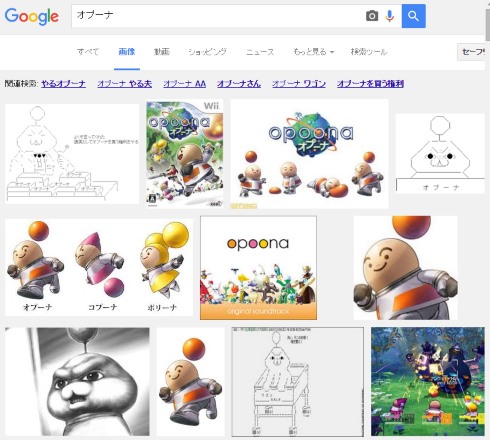Image resolution: width=490 pixels, height=440 pixels.
Task: Open the ショッピング tab
Action: coord(207,52)
